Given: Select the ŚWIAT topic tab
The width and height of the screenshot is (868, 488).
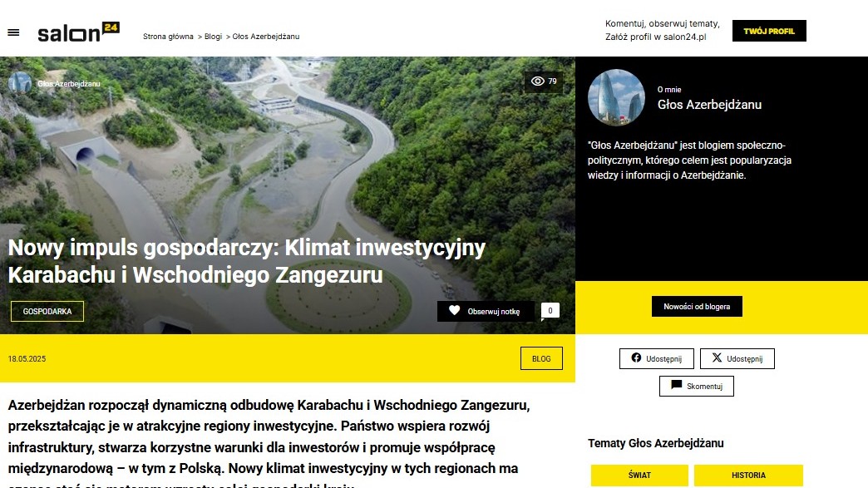Looking at the screenshot, I should pos(639,476).
